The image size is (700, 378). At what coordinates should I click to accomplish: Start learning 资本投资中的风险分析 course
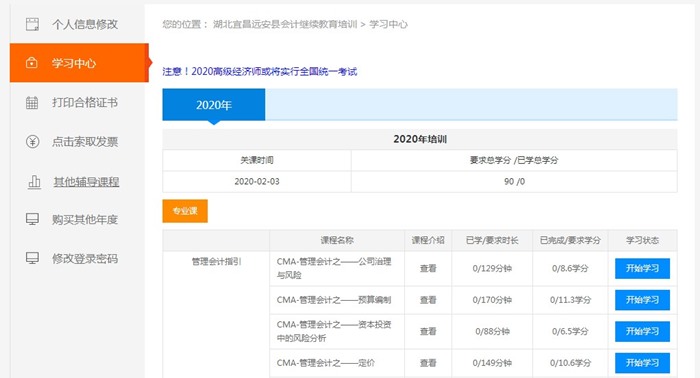642,331
